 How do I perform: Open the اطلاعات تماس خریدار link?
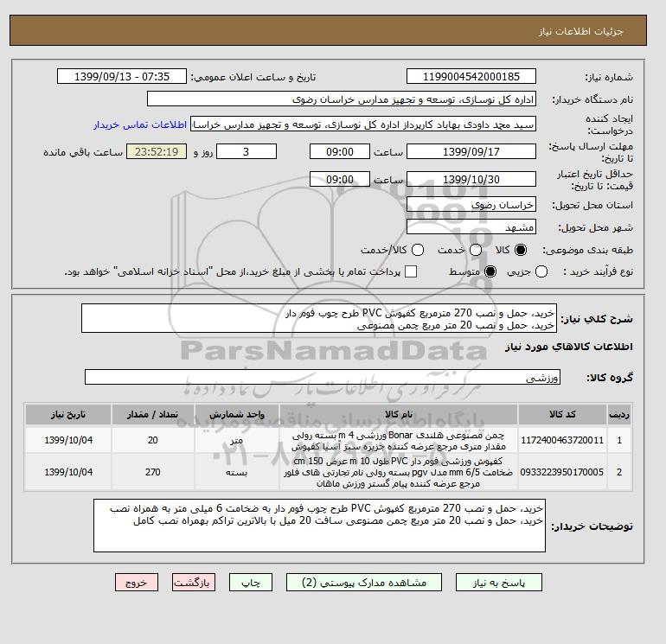pyautogui.click(x=140, y=124)
